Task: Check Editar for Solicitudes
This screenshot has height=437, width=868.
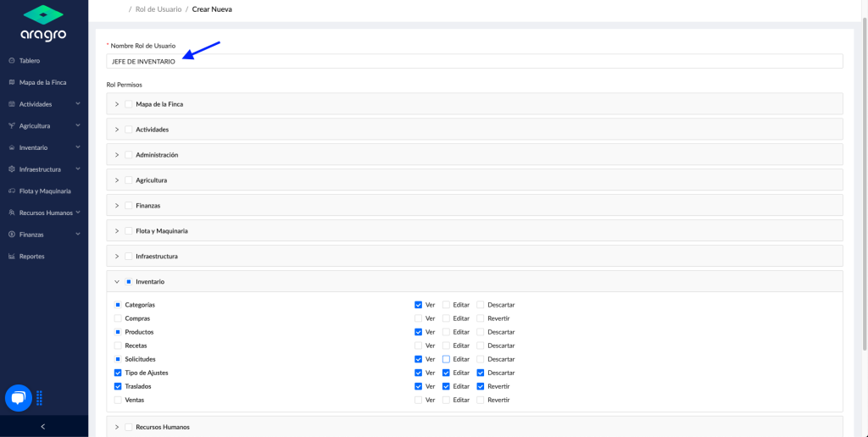Action: (446, 359)
